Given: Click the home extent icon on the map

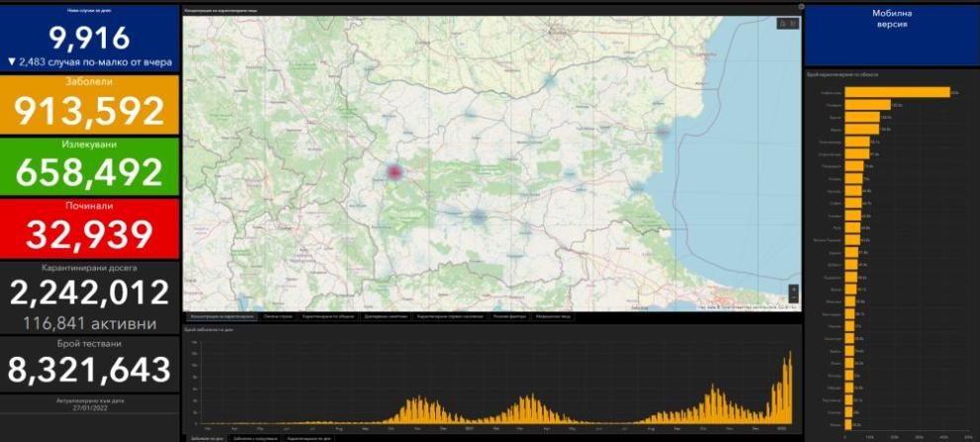Looking at the screenshot, I should coord(782,23).
